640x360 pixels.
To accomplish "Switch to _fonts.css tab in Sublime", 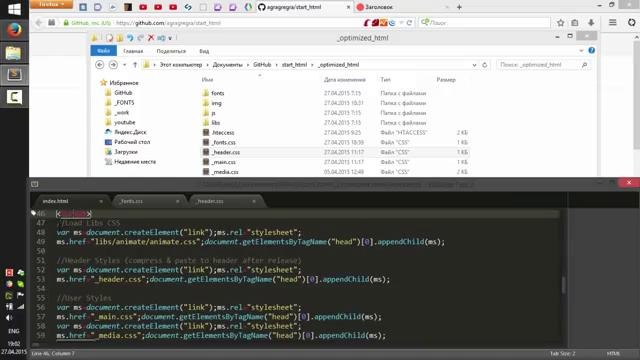I will (147, 201).
